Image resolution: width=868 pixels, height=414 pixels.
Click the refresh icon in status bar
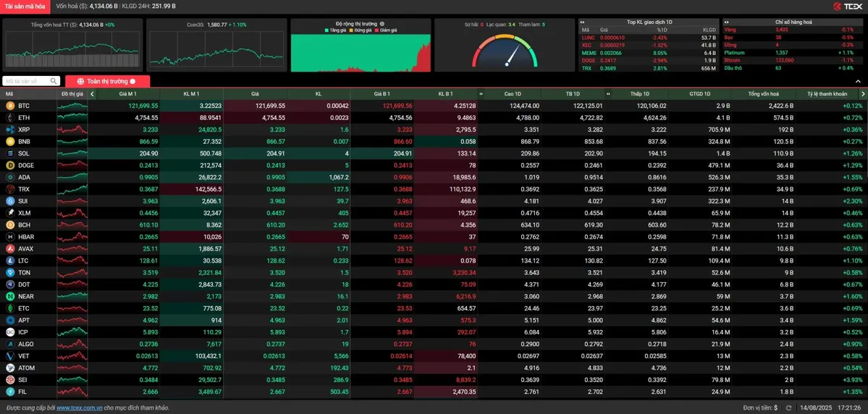788,408
